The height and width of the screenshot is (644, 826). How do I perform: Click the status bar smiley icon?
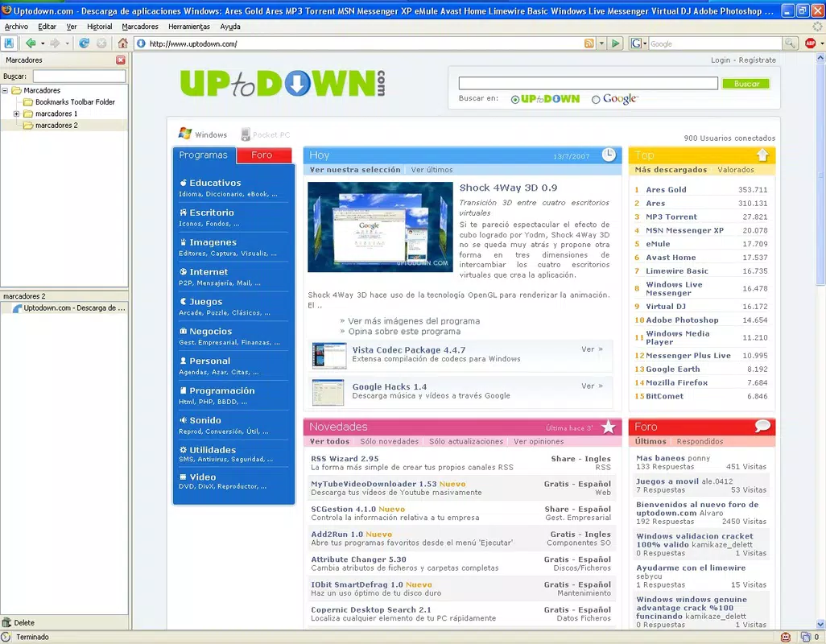coord(786,637)
